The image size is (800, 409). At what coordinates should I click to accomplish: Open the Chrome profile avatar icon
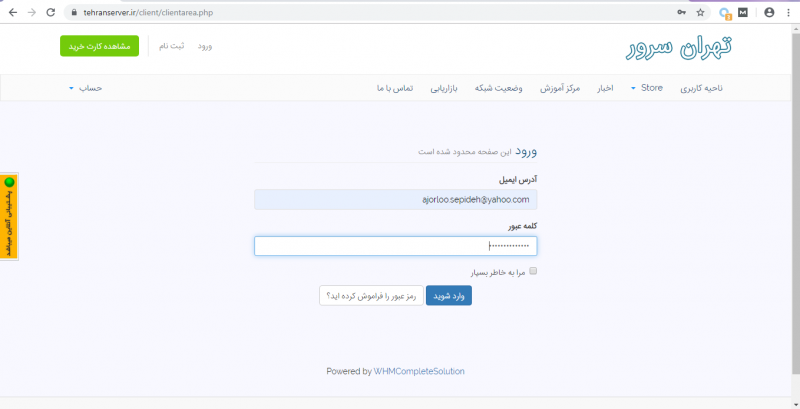point(769,13)
